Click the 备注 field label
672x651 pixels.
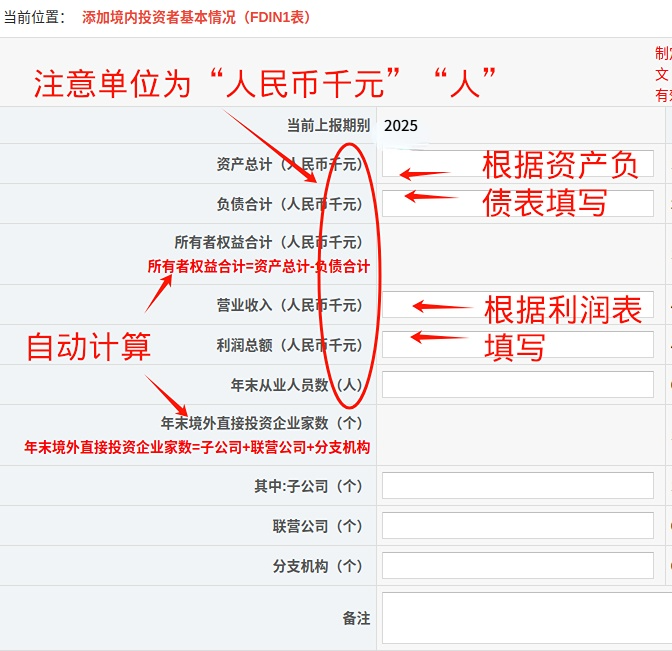(355, 619)
